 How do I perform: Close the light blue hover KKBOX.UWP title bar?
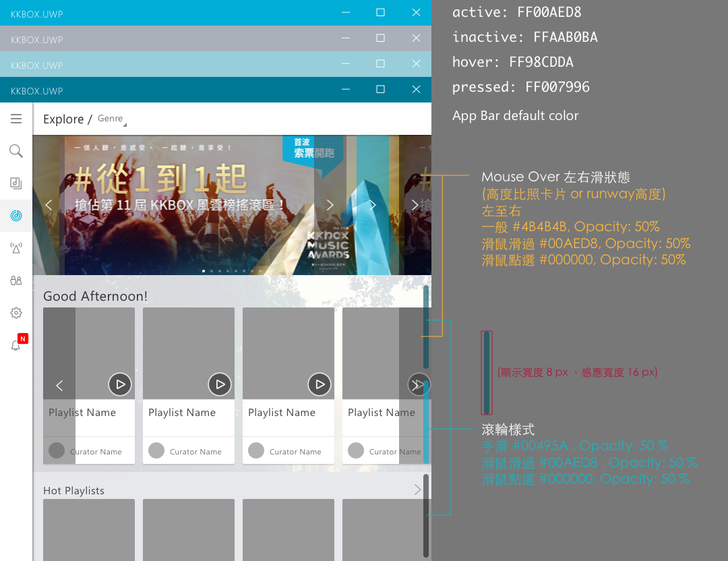pos(416,63)
